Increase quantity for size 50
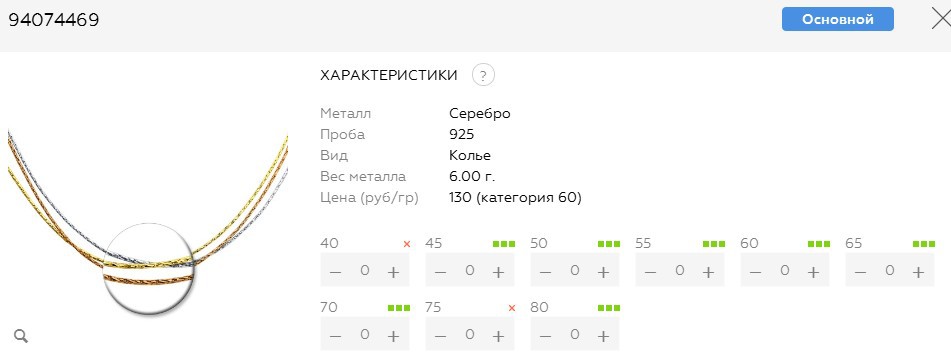Screen dimensions: 951x360 coord(603,272)
